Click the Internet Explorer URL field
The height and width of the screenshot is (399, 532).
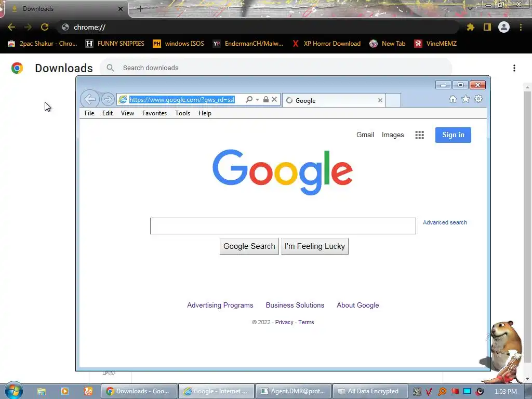(182, 100)
